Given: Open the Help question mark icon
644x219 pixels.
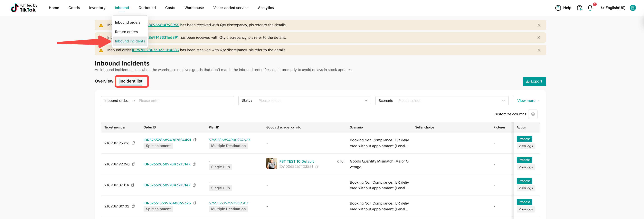Looking at the screenshot, I should (558, 8).
